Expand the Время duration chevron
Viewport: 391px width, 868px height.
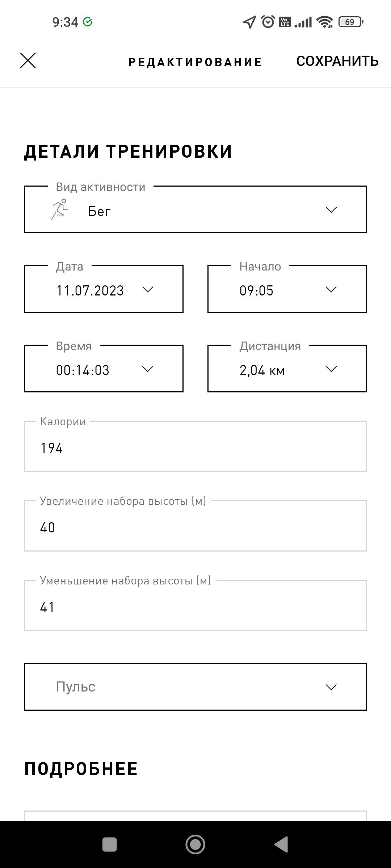pos(148,369)
